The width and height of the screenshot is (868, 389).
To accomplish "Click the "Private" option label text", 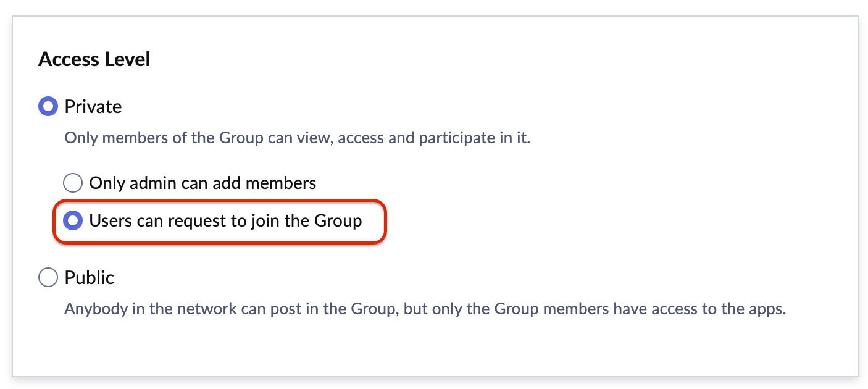I will click(93, 107).
